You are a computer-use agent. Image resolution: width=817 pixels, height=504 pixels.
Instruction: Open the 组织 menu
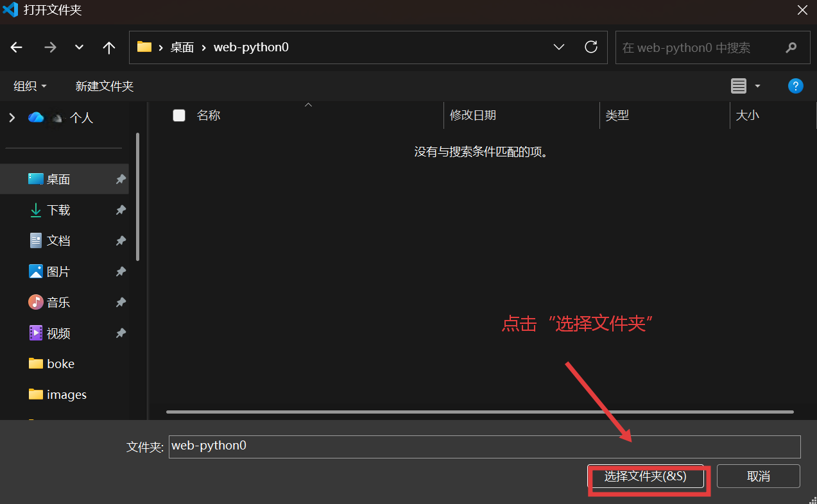(x=30, y=86)
